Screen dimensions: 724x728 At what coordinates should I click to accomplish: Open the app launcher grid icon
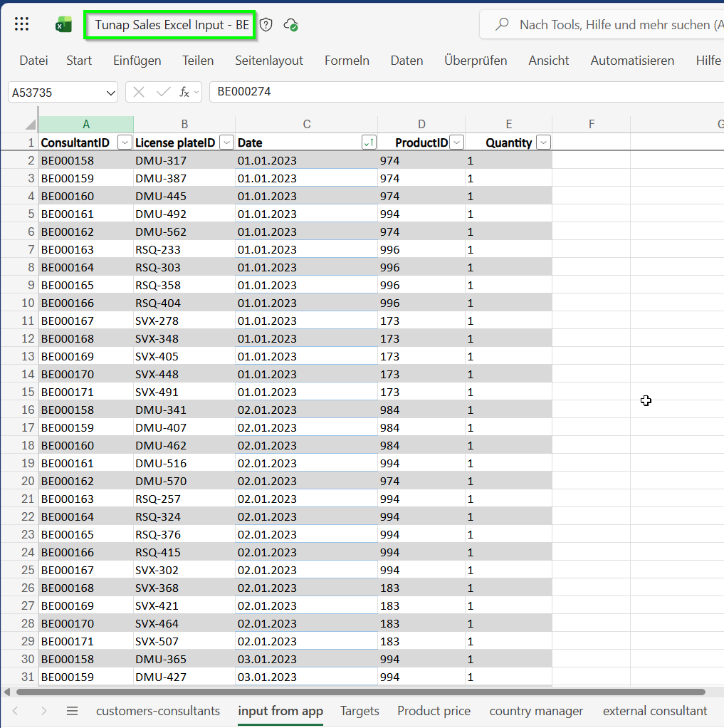(21, 24)
